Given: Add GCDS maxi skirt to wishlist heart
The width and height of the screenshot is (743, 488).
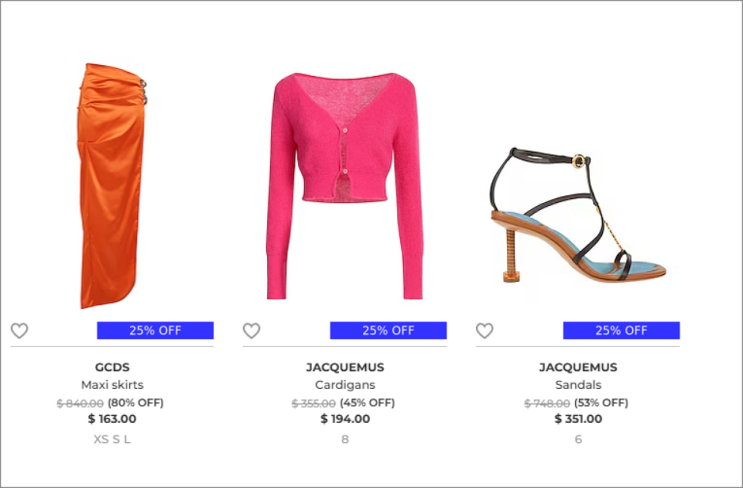Looking at the screenshot, I should [x=19, y=331].
